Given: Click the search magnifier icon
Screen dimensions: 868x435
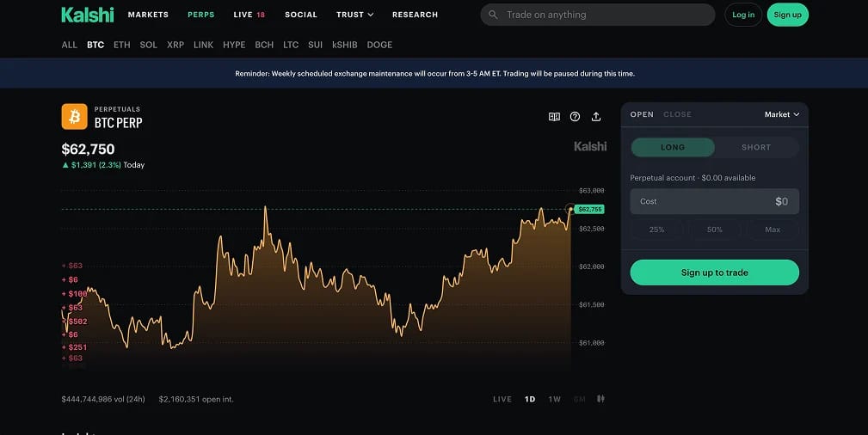Looking at the screenshot, I should coord(493,15).
